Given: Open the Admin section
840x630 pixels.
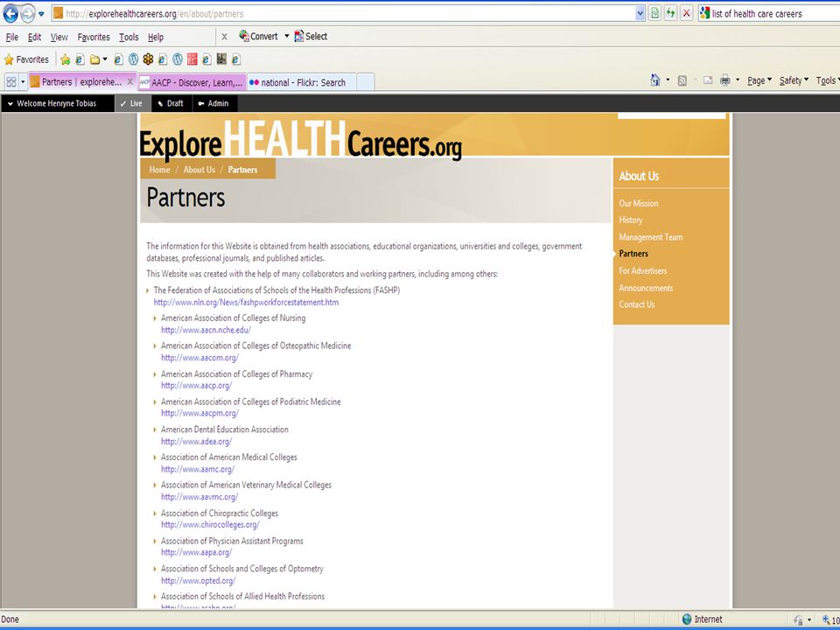Looking at the screenshot, I should (x=213, y=103).
